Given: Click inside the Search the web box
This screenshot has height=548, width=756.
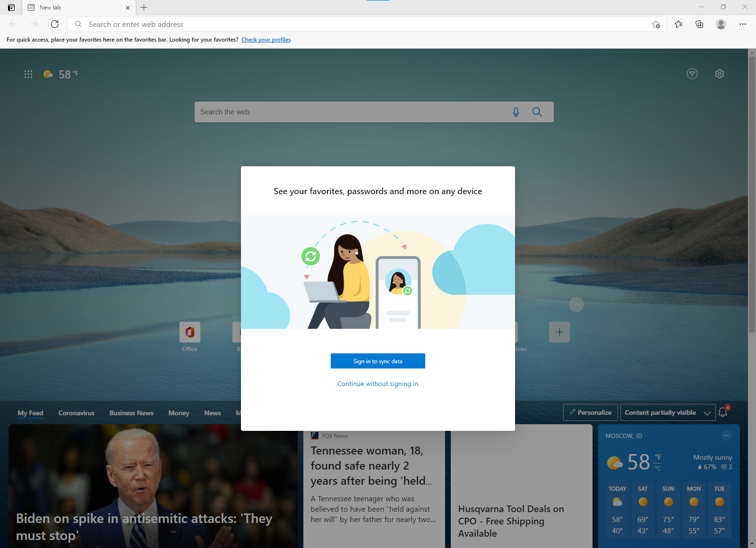Looking at the screenshot, I should (331, 112).
